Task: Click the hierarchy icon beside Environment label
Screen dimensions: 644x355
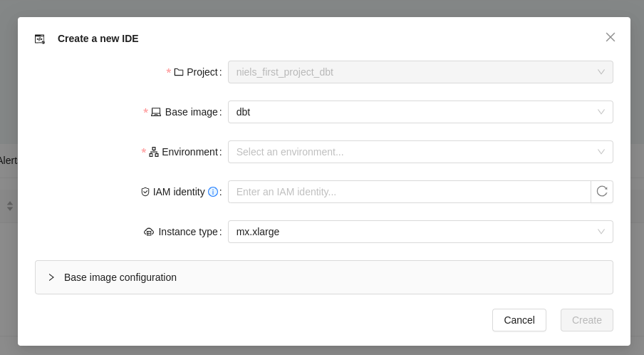Action: tap(154, 152)
